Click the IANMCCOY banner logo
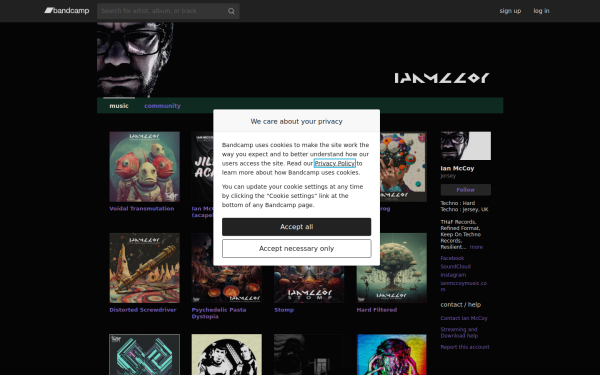Viewport: 600px width, 375px height. click(x=442, y=78)
